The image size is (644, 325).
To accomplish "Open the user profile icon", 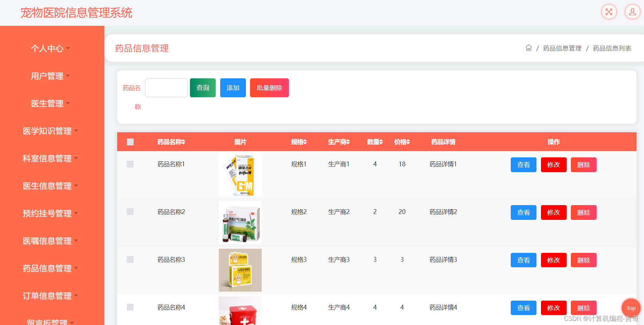I will tap(632, 12).
